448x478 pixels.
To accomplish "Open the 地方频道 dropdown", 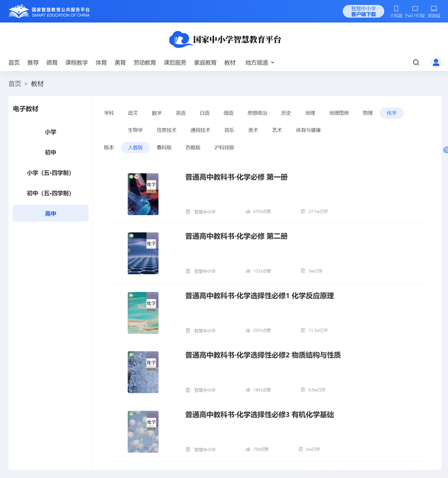I will 259,63.
